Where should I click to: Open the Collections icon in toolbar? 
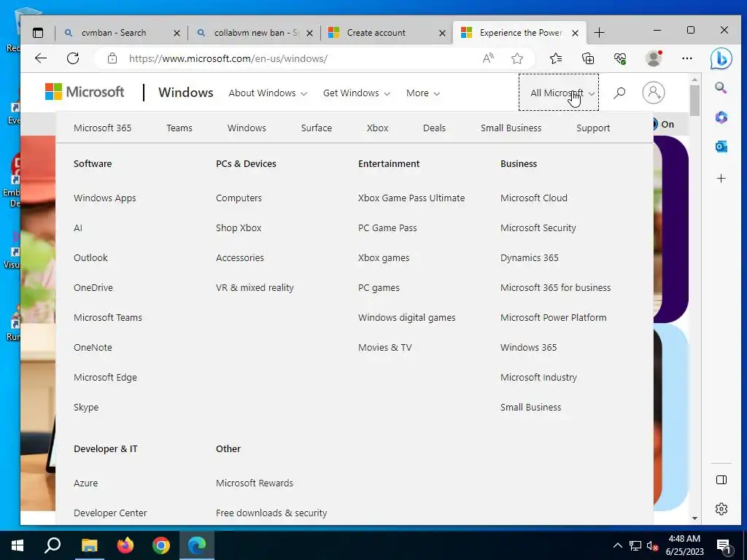tap(589, 58)
